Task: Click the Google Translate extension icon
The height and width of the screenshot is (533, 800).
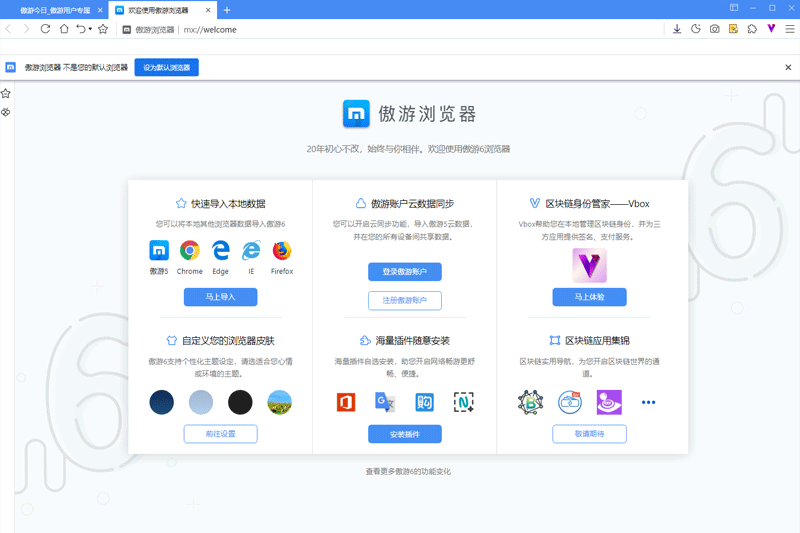Action: pyautogui.click(x=385, y=402)
